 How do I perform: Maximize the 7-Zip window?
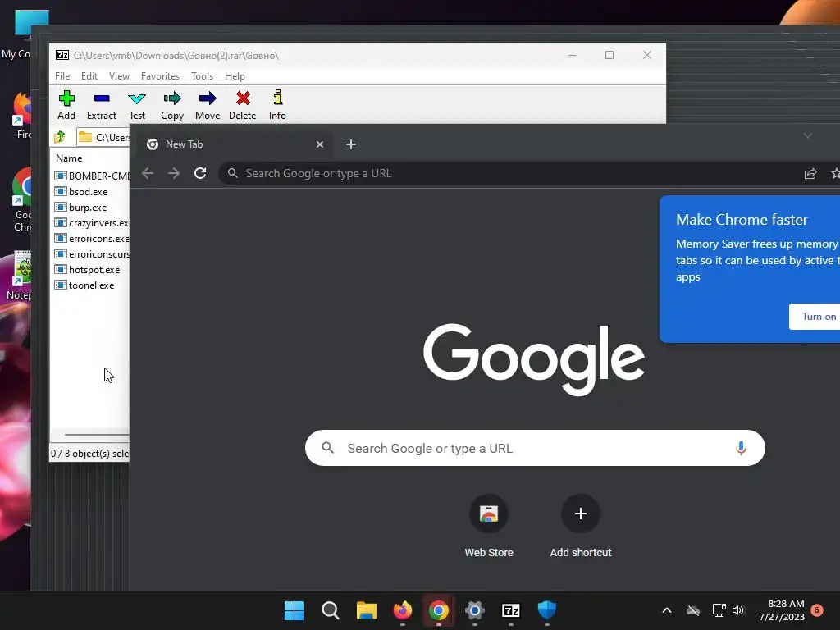[x=609, y=55]
